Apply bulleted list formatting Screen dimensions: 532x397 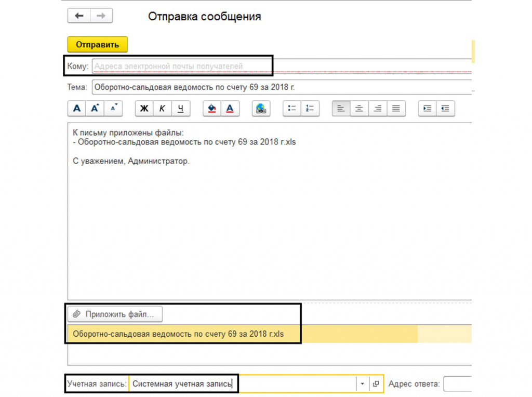point(292,109)
